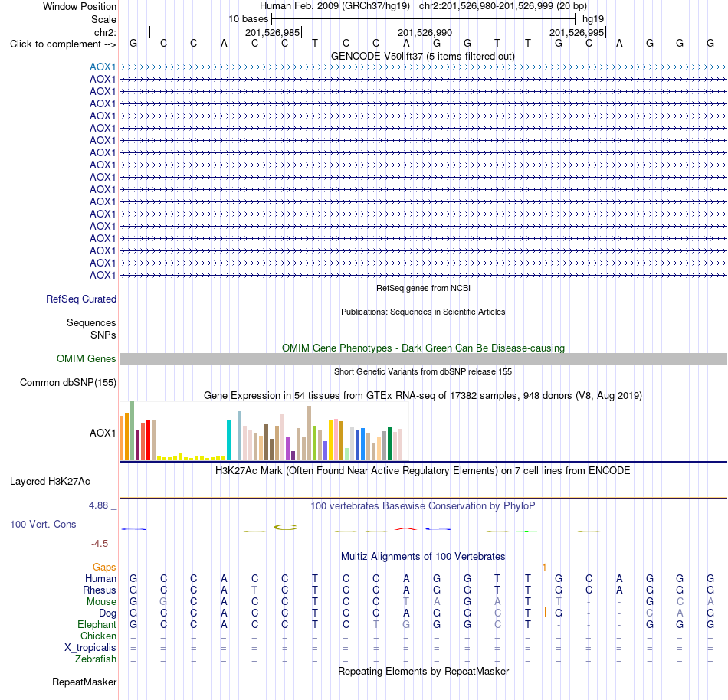Click the X_tropicalis species label
This screenshot has height=700, width=728.
[x=90, y=648]
